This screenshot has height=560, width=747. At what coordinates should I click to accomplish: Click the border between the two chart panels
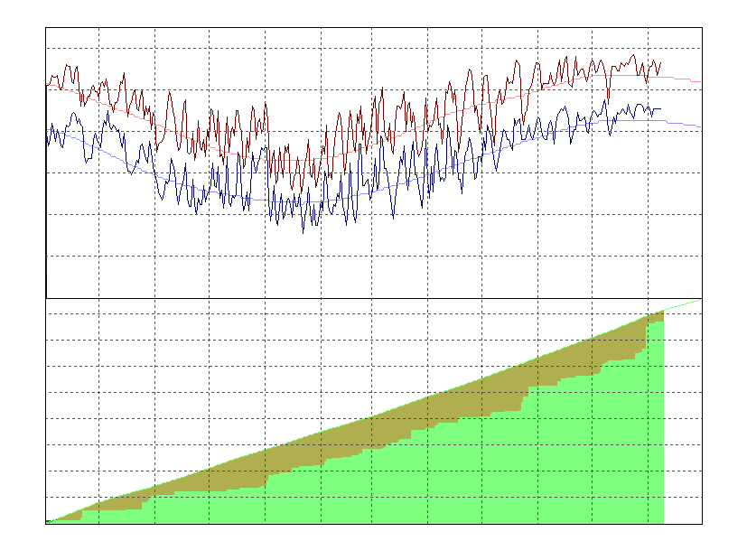click(361, 298)
